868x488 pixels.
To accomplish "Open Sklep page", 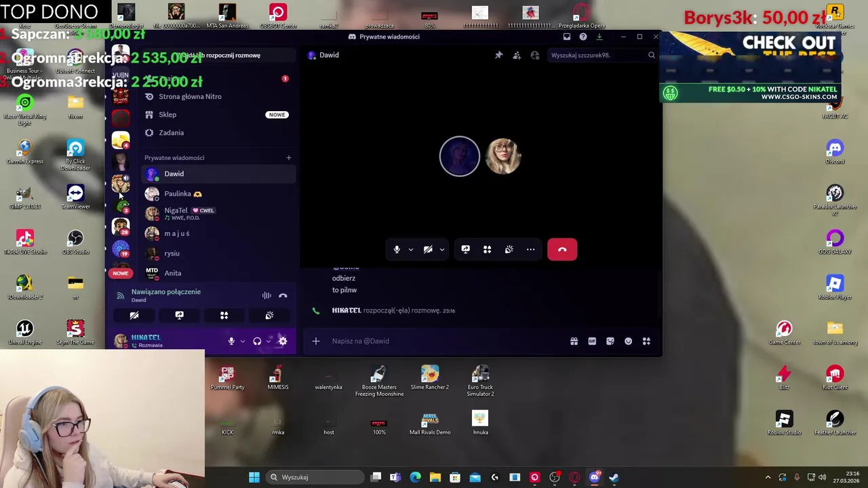I will 218,115.
